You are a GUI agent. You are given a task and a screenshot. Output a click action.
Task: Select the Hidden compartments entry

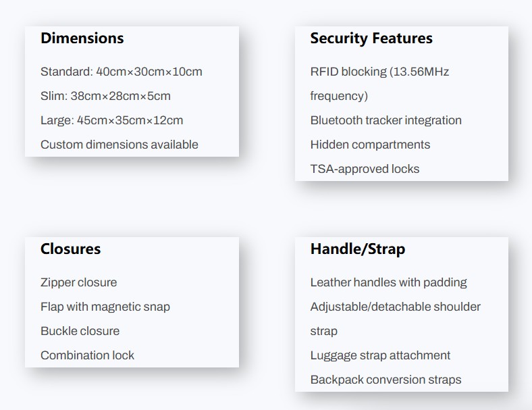[x=369, y=145]
